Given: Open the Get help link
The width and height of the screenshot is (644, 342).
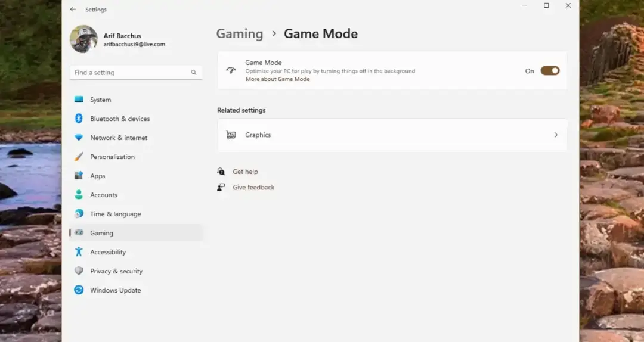Looking at the screenshot, I should [x=245, y=172].
